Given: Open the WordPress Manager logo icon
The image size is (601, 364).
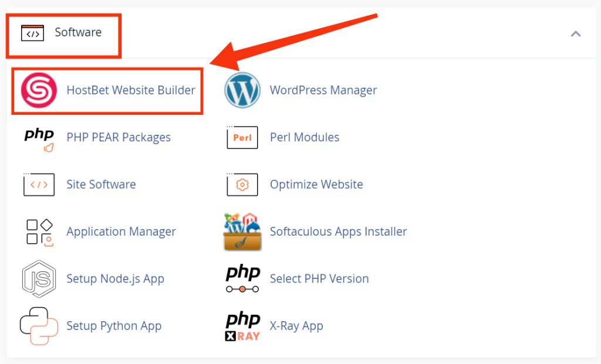Looking at the screenshot, I should click(242, 90).
